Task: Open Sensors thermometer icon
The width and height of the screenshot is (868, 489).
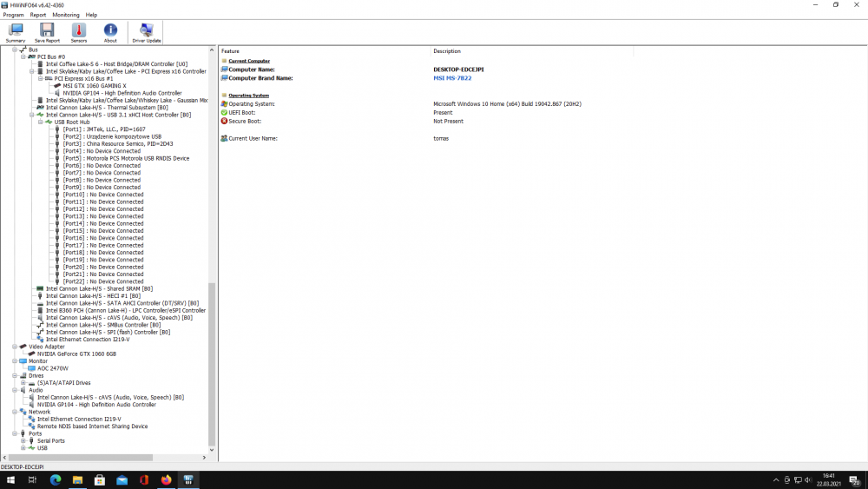Action: (x=79, y=31)
